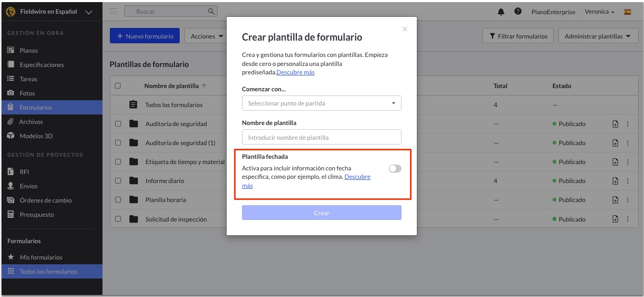644x297 pixels.
Task: Open the notifications bell icon
Action: [x=501, y=12]
